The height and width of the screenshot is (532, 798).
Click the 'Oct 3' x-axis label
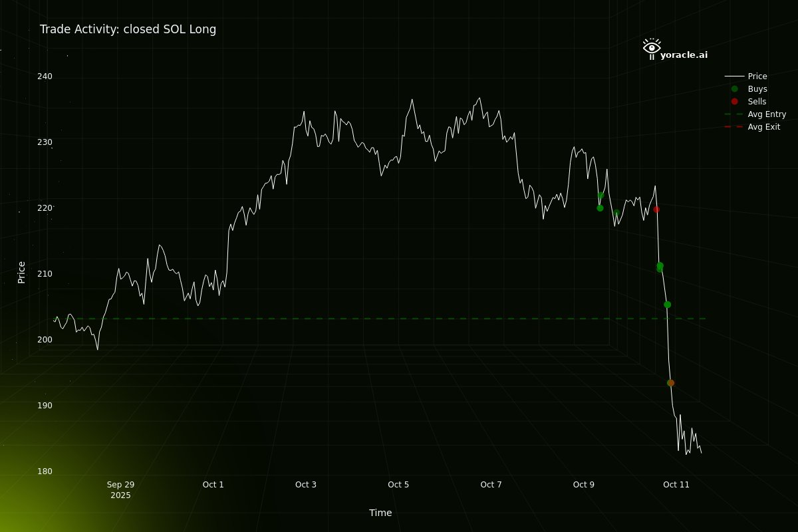click(306, 485)
